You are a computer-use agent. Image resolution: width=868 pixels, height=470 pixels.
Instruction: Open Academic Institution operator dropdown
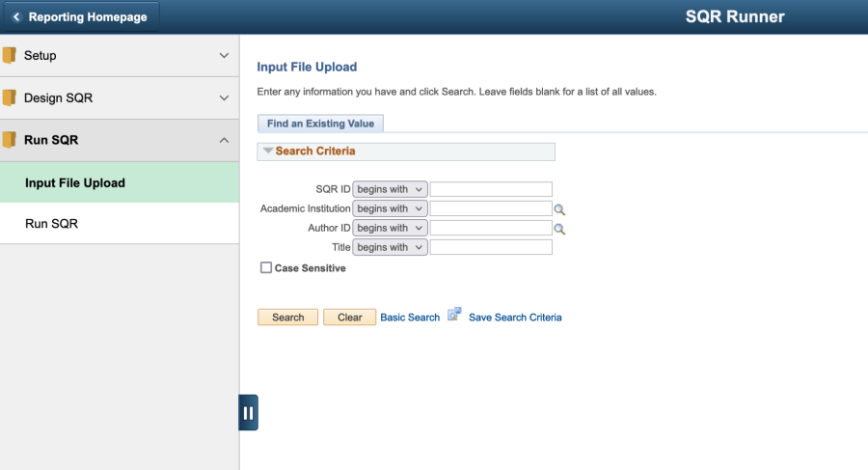390,208
